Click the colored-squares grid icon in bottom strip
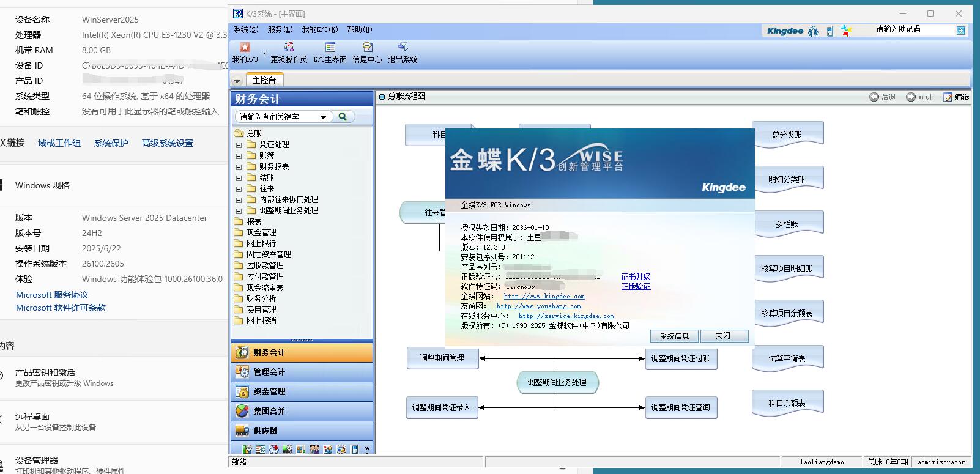980x474 pixels. [x=301, y=450]
